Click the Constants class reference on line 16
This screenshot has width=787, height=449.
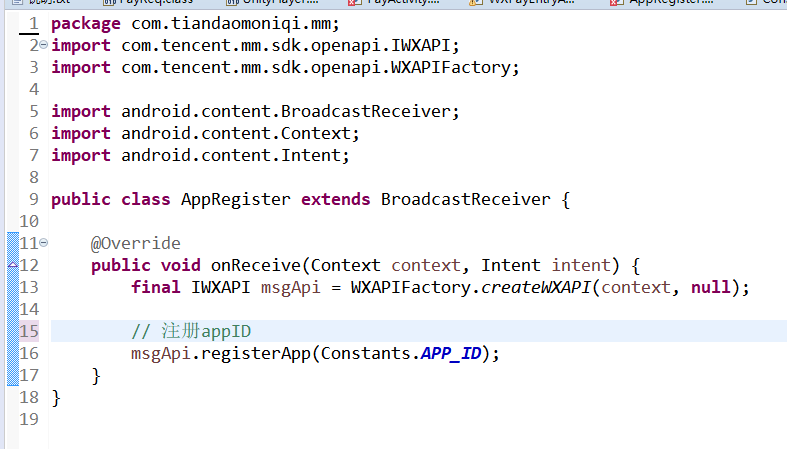365,354
